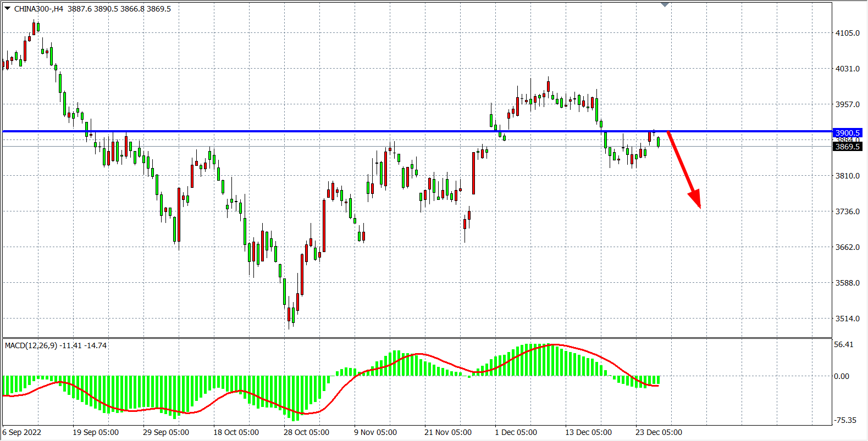Click the lowest candle near 28 Oct
The height and width of the screenshot is (441, 868).
click(x=289, y=315)
